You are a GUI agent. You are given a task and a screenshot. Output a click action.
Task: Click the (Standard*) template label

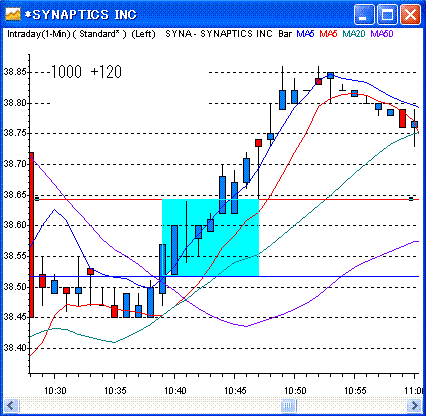click(100, 34)
